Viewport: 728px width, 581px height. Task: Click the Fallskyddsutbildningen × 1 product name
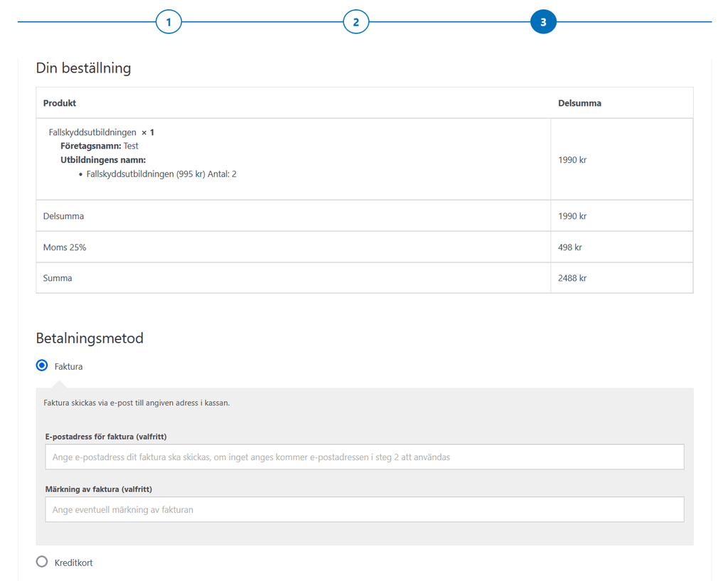(101, 132)
